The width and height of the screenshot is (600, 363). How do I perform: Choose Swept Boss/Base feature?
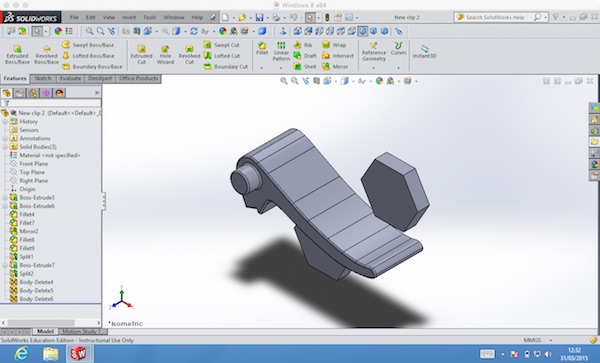point(88,45)
